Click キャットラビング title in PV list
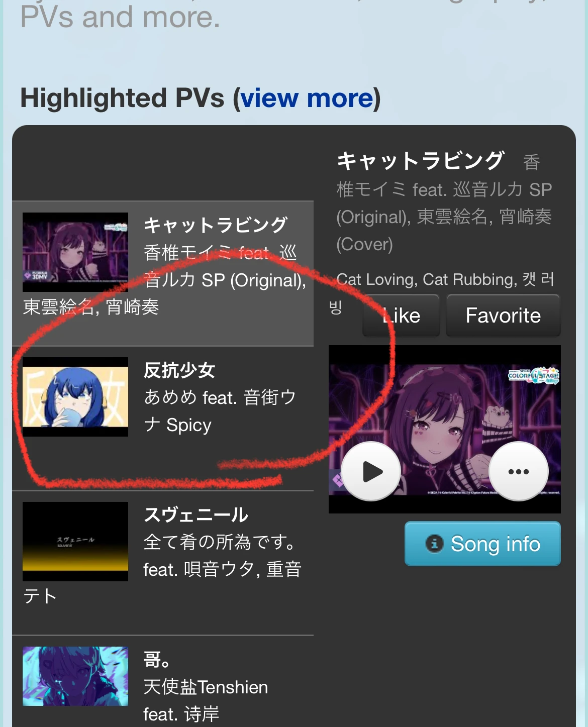The width and height of the screenshot is (588, 727). tap(216, 225)
